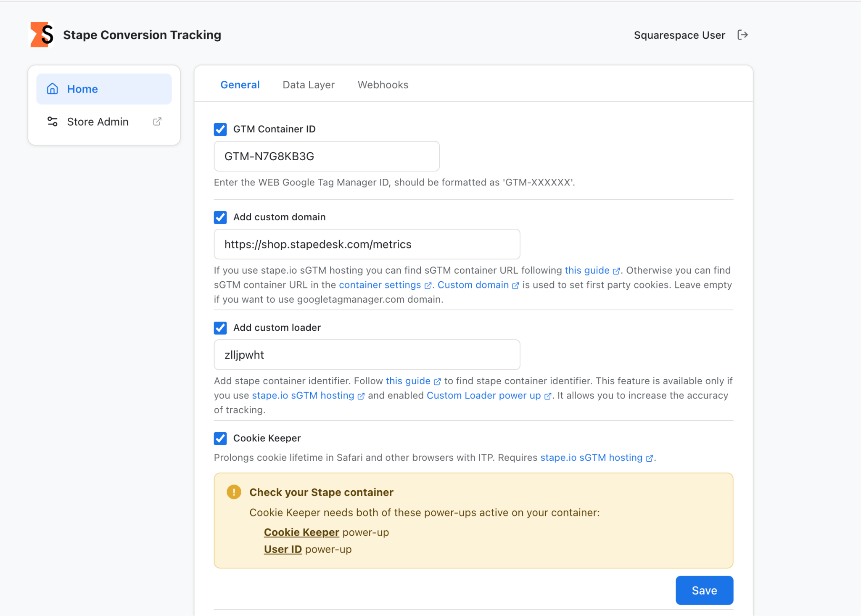Open Home in the sidebar

point(104,89)
